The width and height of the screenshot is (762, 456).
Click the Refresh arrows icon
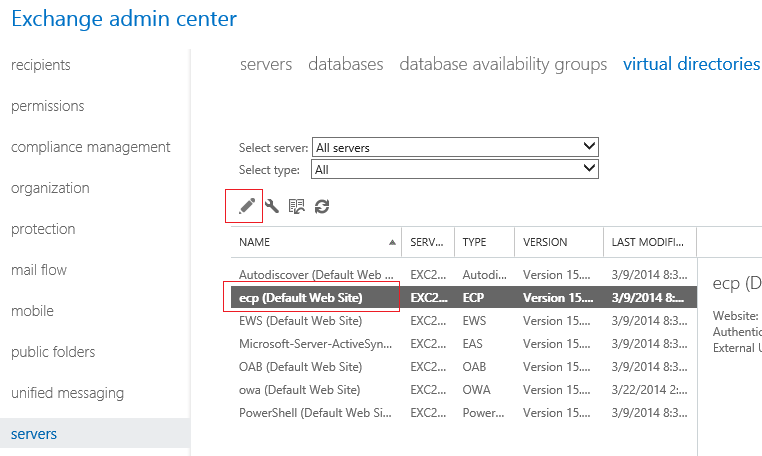click(322, 207)
